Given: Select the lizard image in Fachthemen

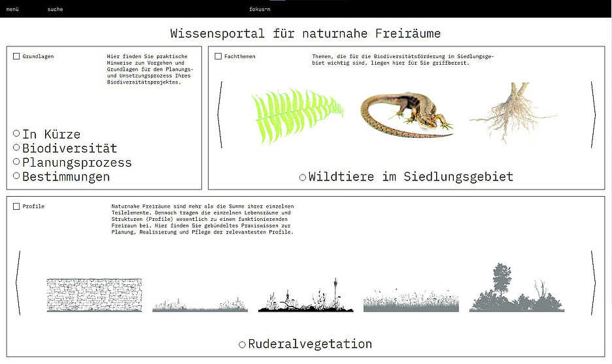Looking at the screenshot, I should 407,112.
